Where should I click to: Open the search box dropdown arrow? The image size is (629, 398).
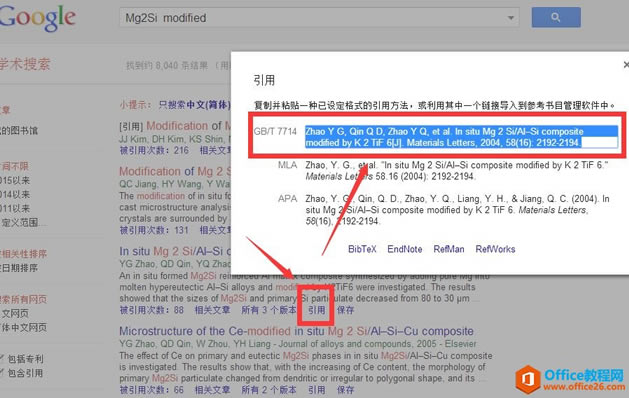[x=510, y=18]
